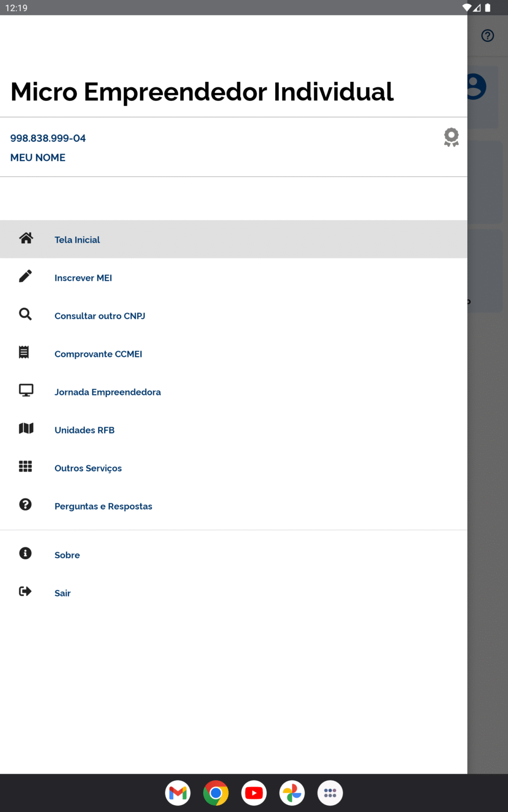Click the Sair logout icon
This screenshot has width=508, height=812.
pyautogui.click(x=25, y=591)
